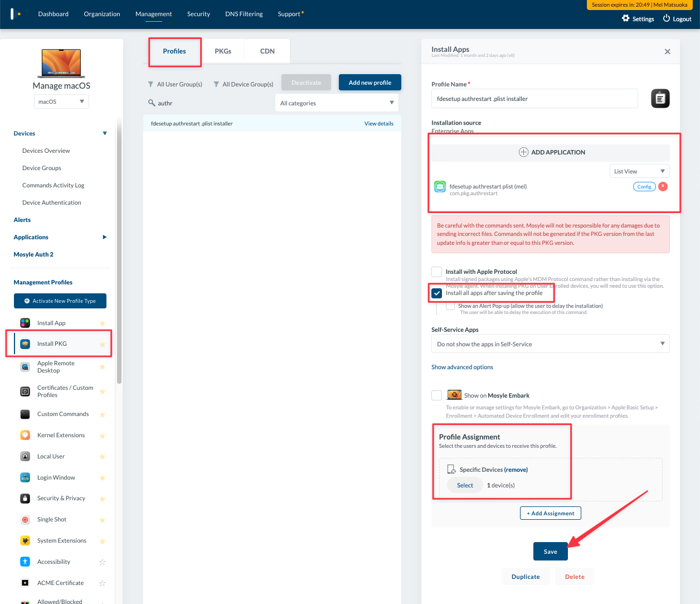Click the profile clipboard icon beside Profile Name
Viewport: 700px width, 604px height.
[660, 99]
